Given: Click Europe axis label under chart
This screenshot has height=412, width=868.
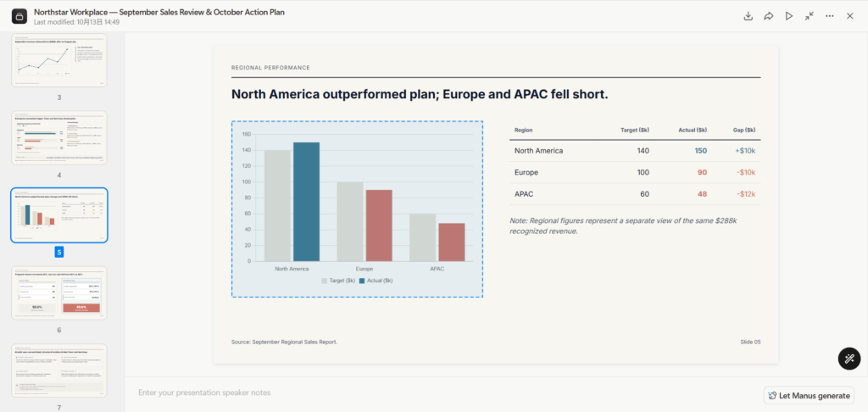Looking at the screenshot, I should click(364, 269).
